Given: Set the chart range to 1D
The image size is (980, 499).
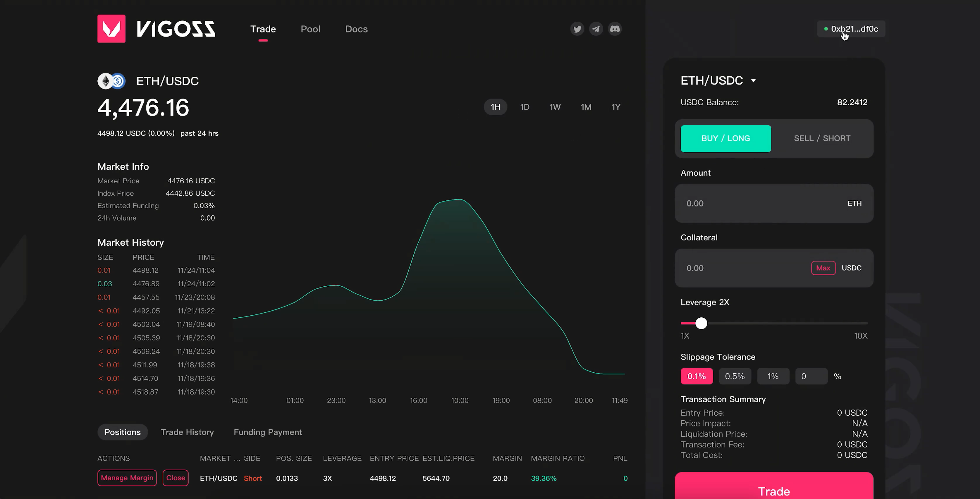Looking at the screenshot, I should 525,107.
